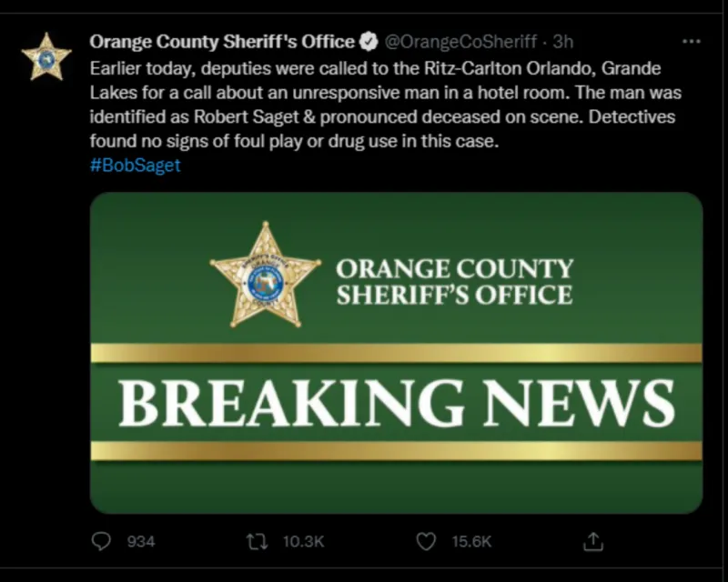
Task: View the 934 replies count
Action: (x=141, y=542)
